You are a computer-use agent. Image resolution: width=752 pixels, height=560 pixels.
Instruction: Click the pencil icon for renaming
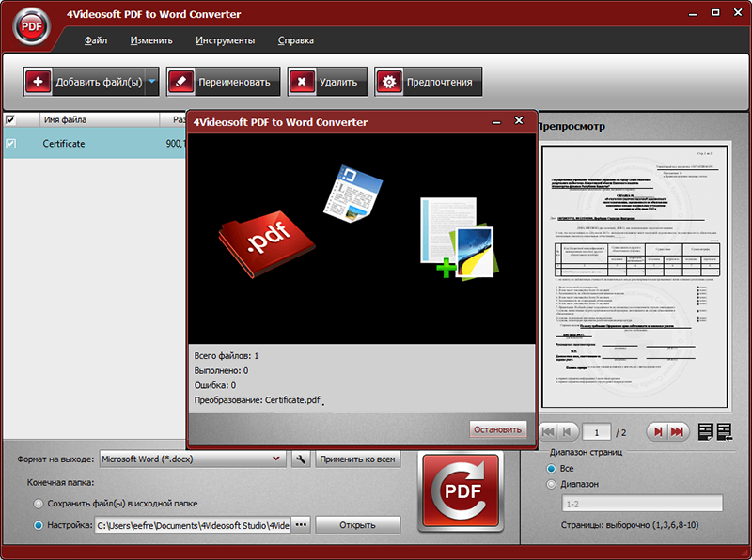click(x=180, y=82)
